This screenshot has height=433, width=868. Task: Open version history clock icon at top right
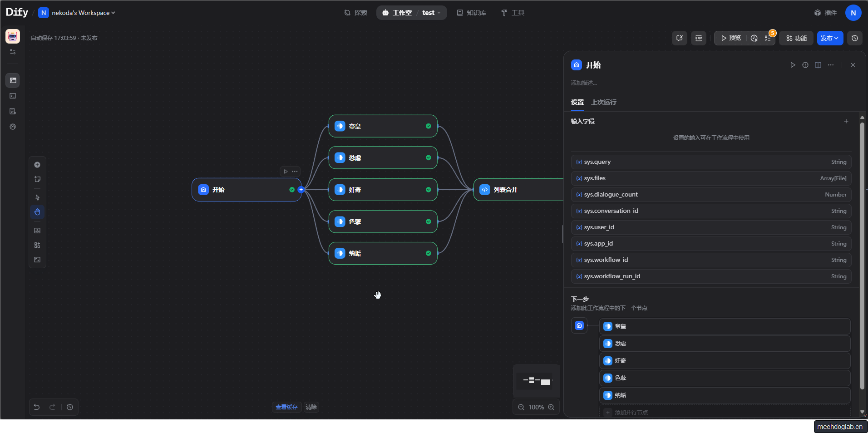click(855, 38)
